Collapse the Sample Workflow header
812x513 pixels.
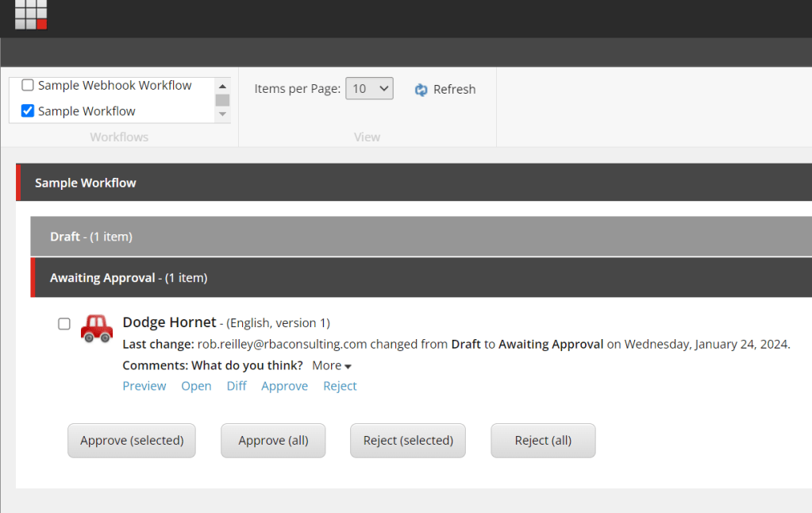tap(86, 183)
